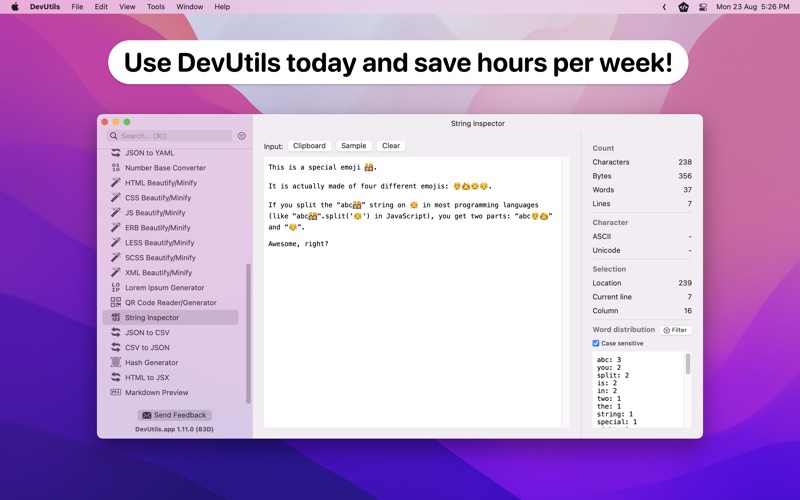Click the QR Code Reader/Generator icon
The width and height of the screenshot is (800, 500).
116,302
